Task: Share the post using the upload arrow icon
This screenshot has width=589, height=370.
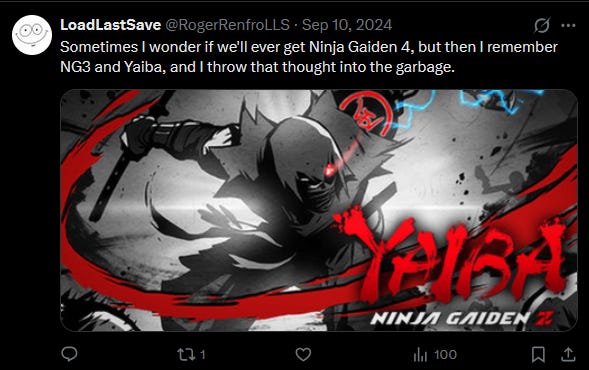Action: (568, 354)
